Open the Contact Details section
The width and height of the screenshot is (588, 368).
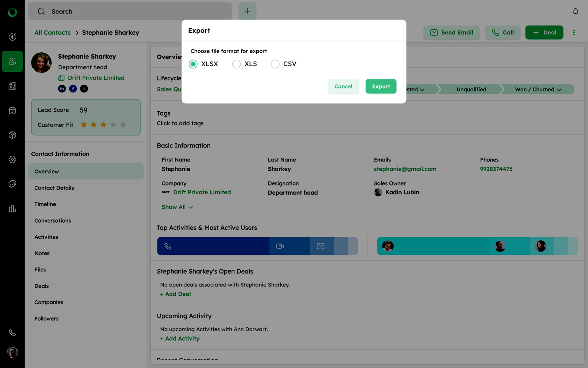click(x=54, y=188)
